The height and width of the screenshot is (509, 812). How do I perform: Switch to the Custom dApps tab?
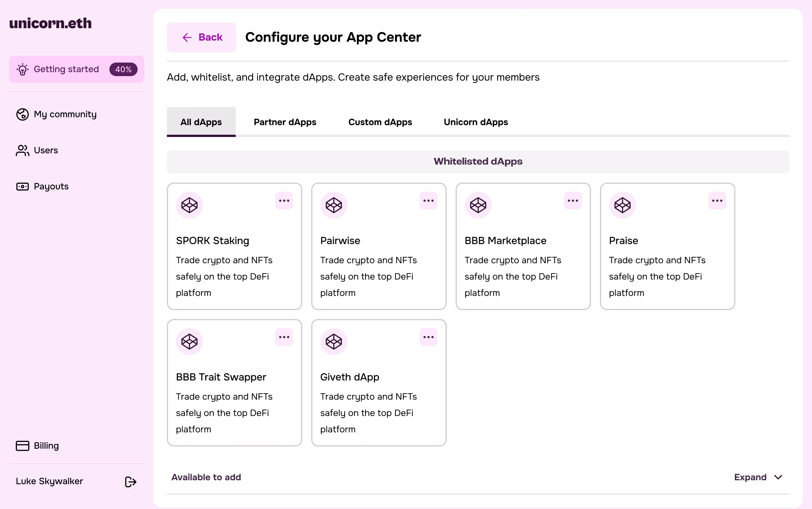tap(380, 122)
